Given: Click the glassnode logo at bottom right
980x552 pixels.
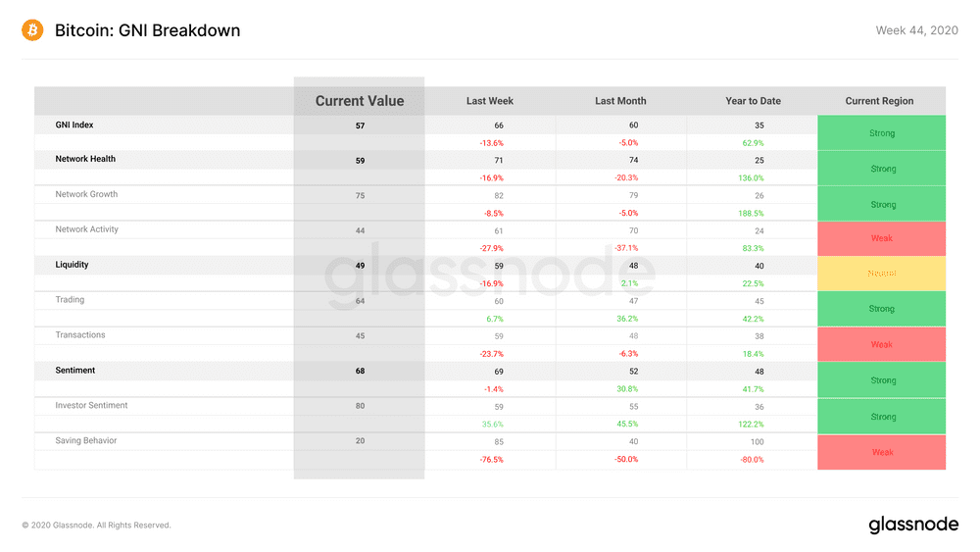Looking at the screenshot, I should 913,525.
